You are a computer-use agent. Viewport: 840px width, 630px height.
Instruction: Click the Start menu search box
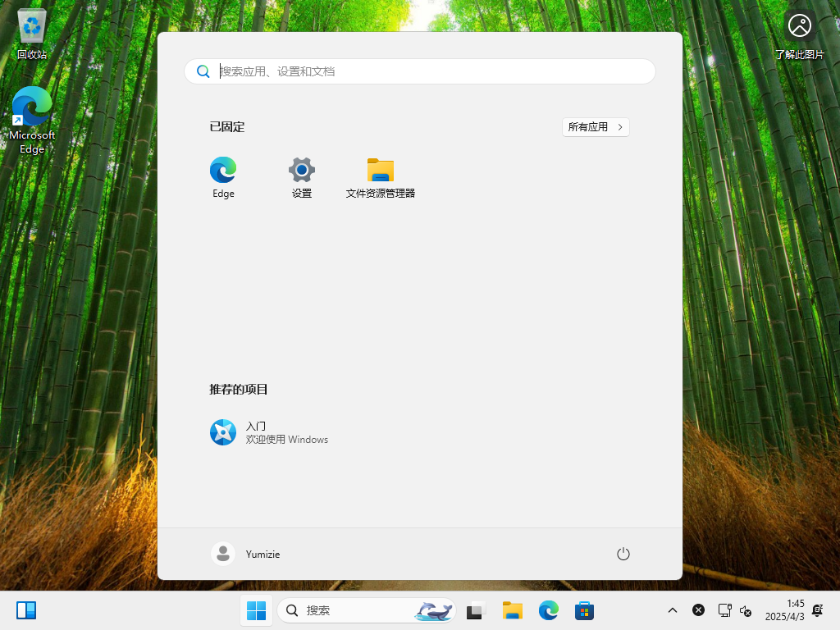click(x=420, y=71)
